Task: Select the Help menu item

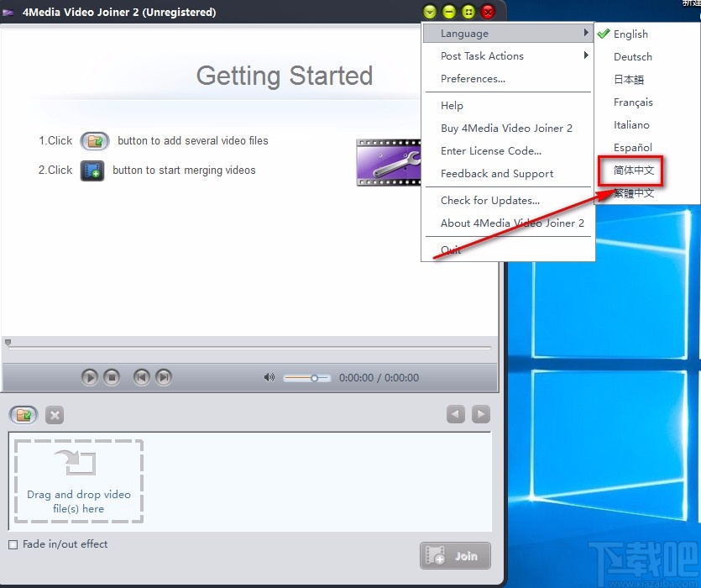Action: coord(508,106)
